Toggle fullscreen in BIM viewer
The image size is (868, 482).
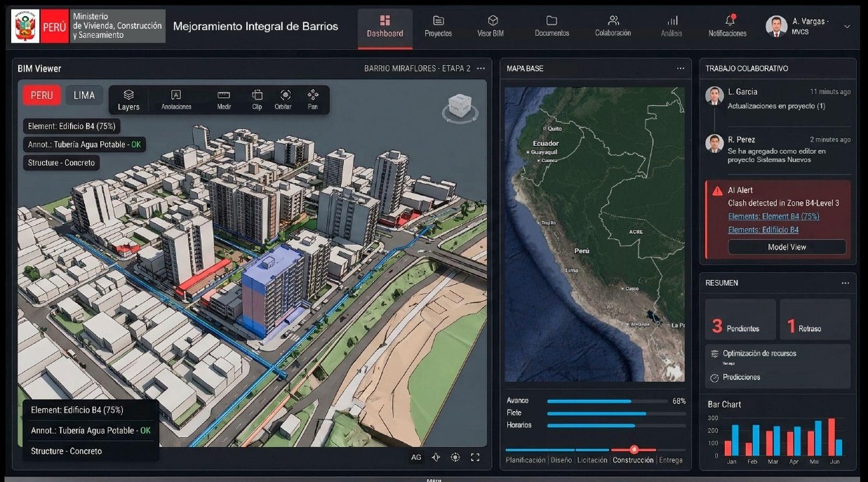click(475, 457)
